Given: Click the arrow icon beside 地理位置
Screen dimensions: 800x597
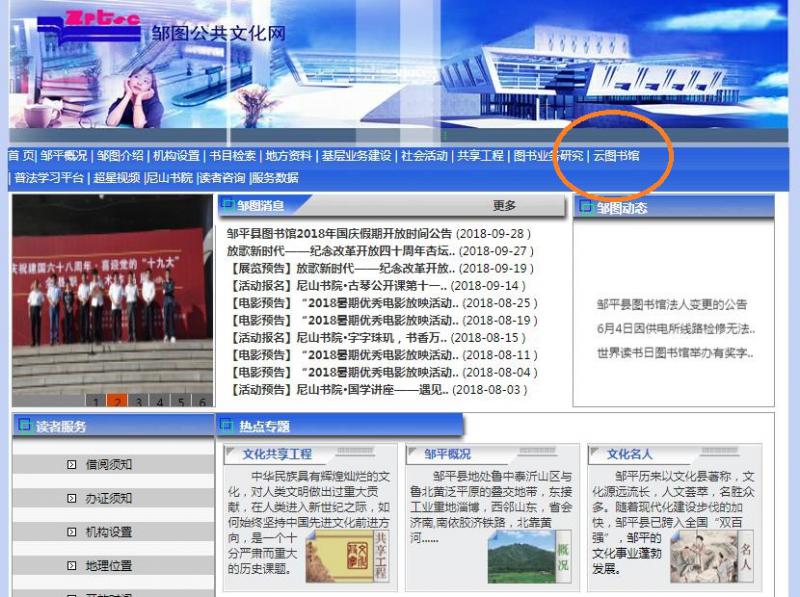Looking at the screenshot, I should click(71, 566).
